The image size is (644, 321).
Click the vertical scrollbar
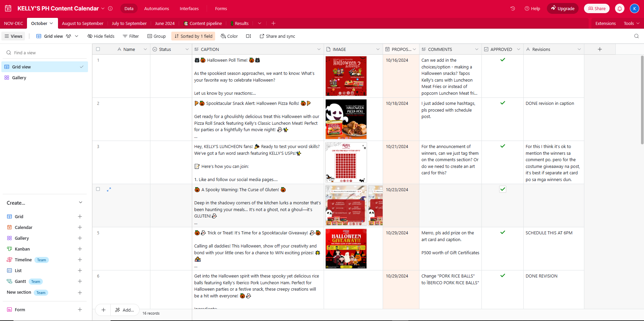tap(642, 100)
